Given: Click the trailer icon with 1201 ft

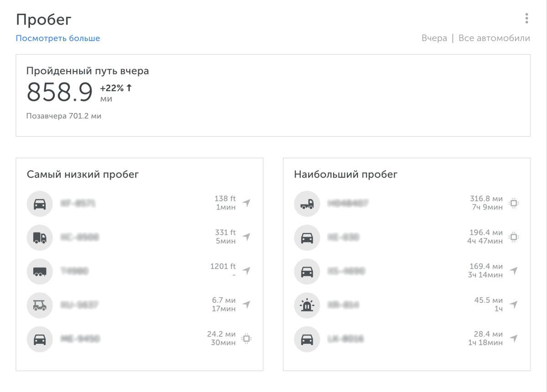Looking at the screenshot, I should coord(40,271).
